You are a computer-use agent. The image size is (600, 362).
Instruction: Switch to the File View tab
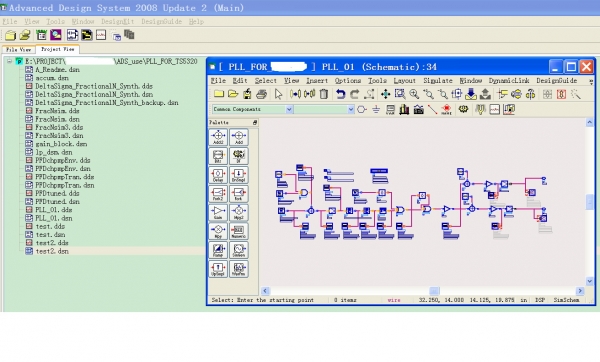click(x=19, y=49)
